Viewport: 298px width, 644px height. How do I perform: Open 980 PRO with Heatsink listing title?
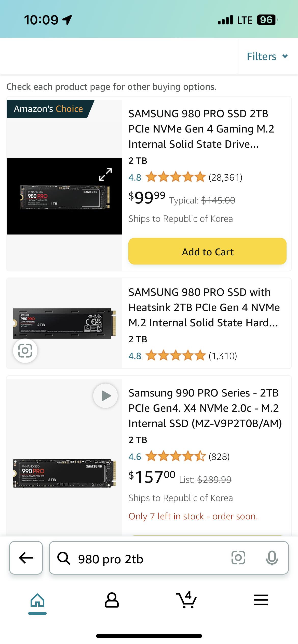(x=204, y=308)
